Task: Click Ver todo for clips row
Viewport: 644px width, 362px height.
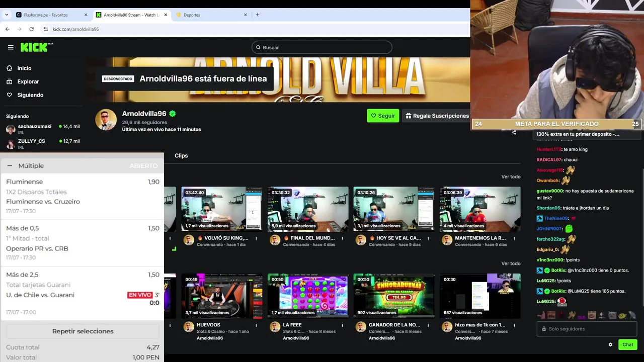Action: tap(511, 263)
